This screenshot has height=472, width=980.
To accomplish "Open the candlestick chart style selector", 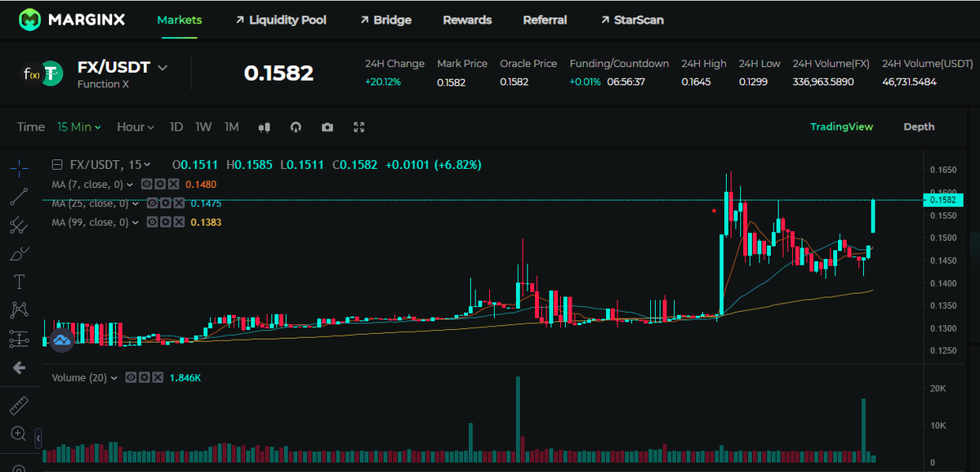I will click(264, 127).
